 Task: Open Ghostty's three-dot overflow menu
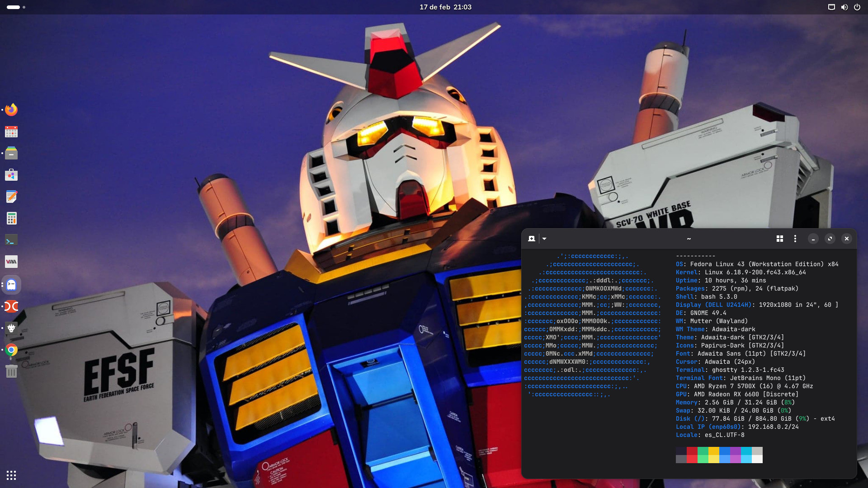point(795,239)
